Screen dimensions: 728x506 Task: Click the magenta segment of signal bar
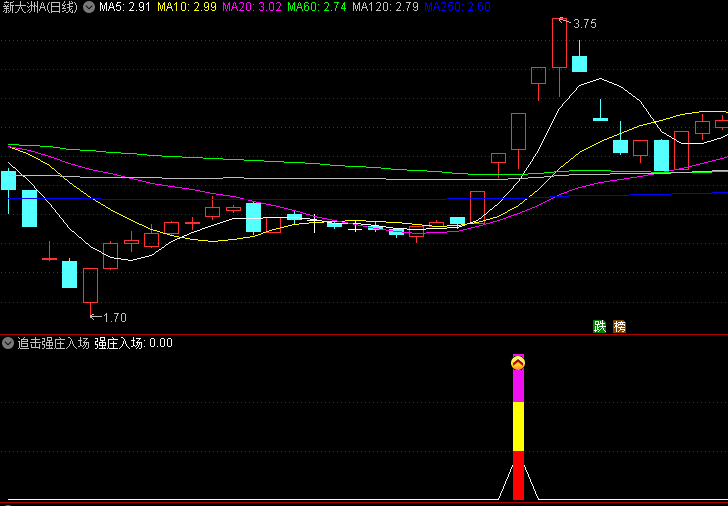[518, 387]
